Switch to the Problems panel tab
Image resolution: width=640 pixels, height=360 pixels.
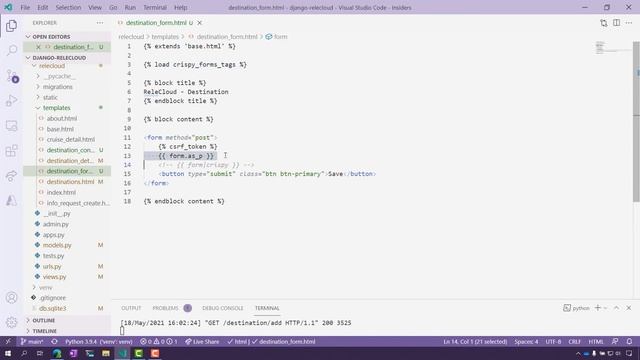[x=165, y=308]
